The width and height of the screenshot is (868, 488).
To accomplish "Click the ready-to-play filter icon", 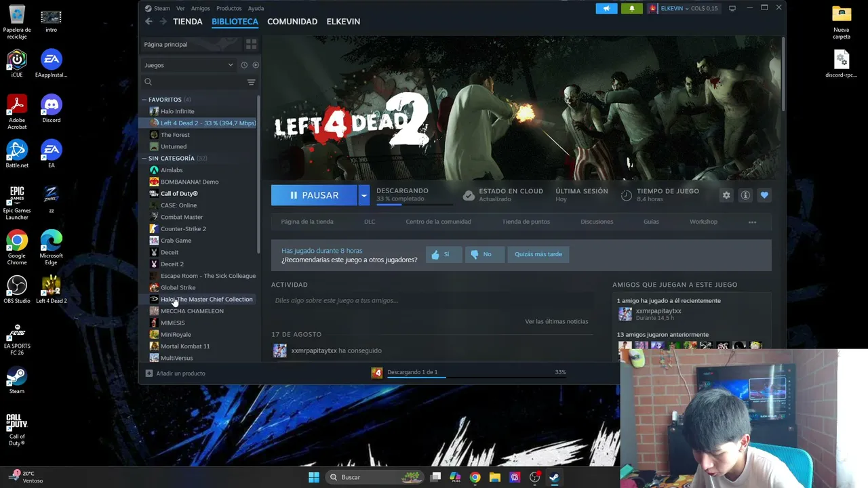I will point(256,65).
